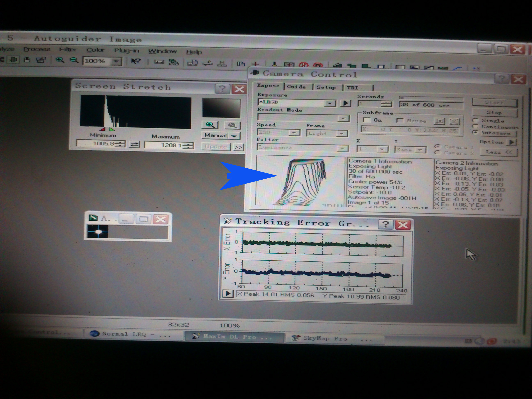The width and height of the screenshot is (532, 399).
Task: Click the Options arrow button in Camera Control
Action: point(511,142)
